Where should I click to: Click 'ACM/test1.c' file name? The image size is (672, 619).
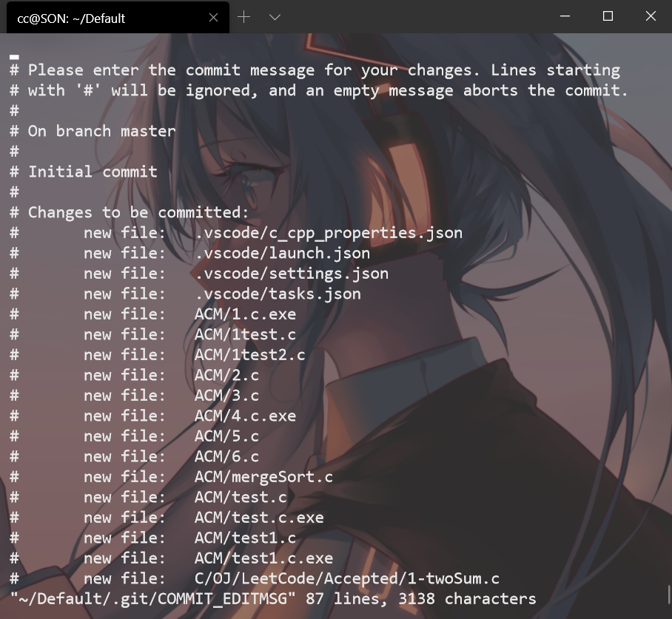tap(245, 538)
